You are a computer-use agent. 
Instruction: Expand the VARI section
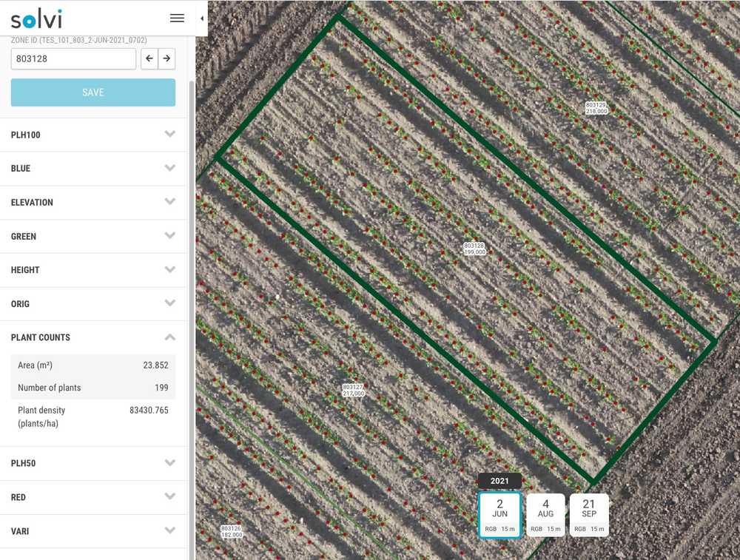coord(93,531)
